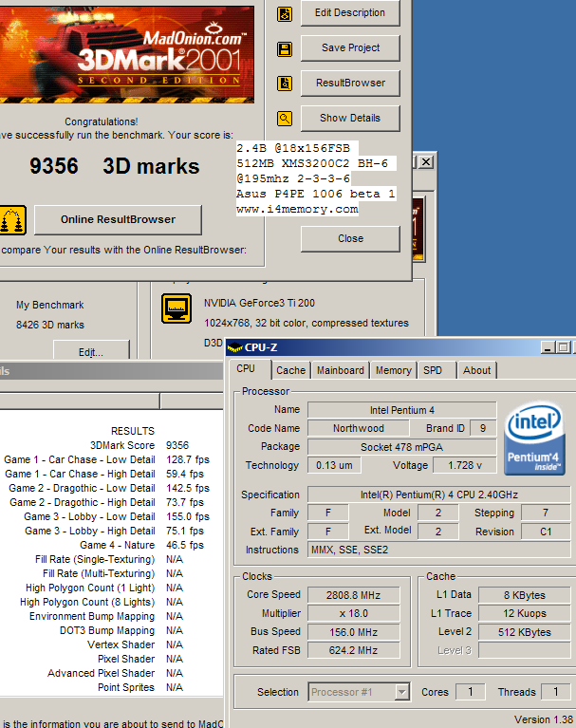
Task: Click the Online ResultBrowser button
Action: coord(118,219)
